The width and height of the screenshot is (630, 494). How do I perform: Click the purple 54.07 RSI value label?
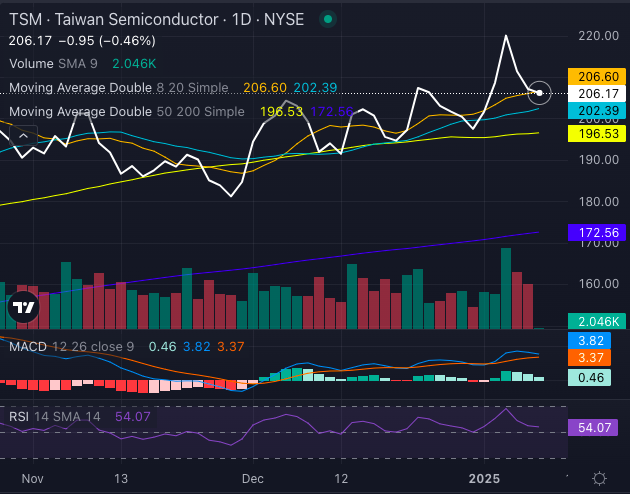595,428
